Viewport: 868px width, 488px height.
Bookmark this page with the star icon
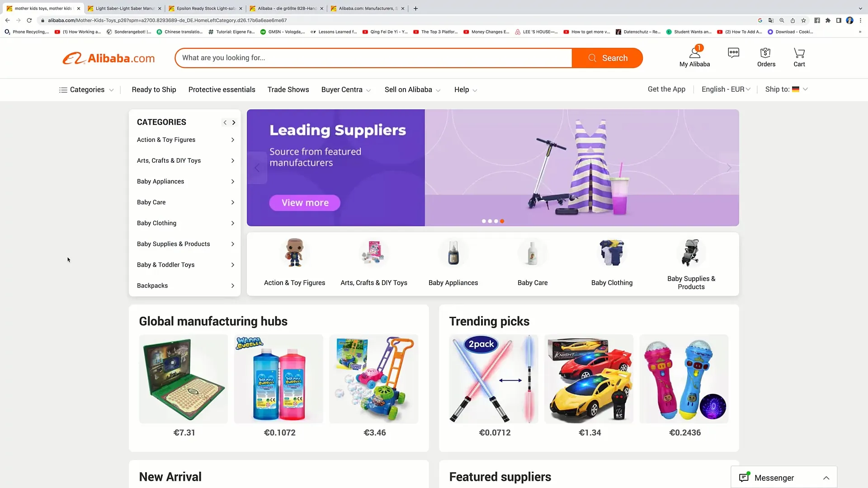pyautogui.click(x=803, y=20)
